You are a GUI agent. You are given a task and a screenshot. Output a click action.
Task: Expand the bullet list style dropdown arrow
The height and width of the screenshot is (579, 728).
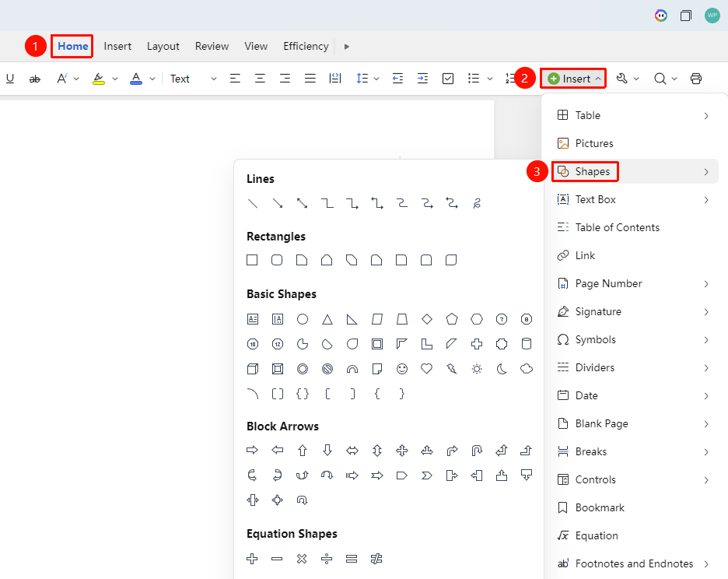[x=490, y=79]
